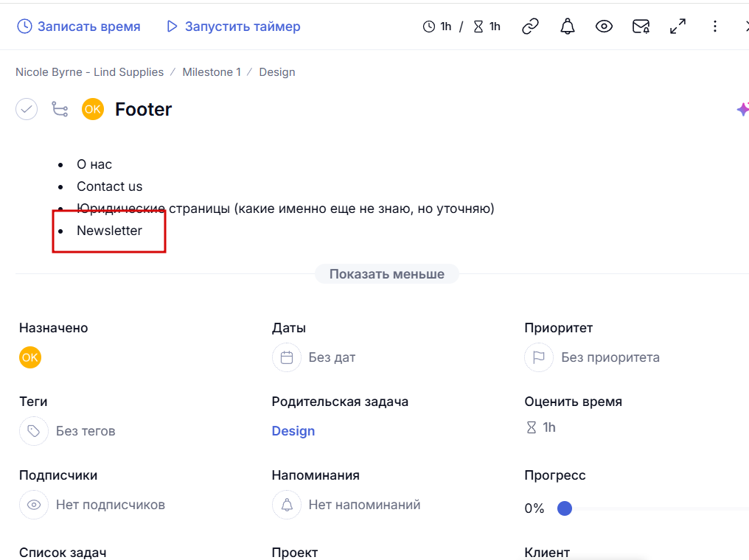Go to Milestone 1 breadcrumb
The height and width of the screenshot is (560, 749).
coord(212,72)
